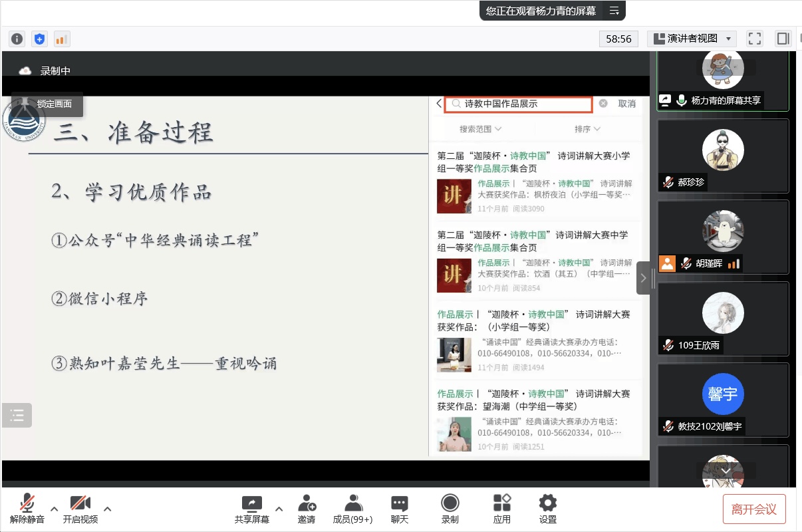Open the network signal status icon
This screenshot has height=532, width=802.
[61, 39]
